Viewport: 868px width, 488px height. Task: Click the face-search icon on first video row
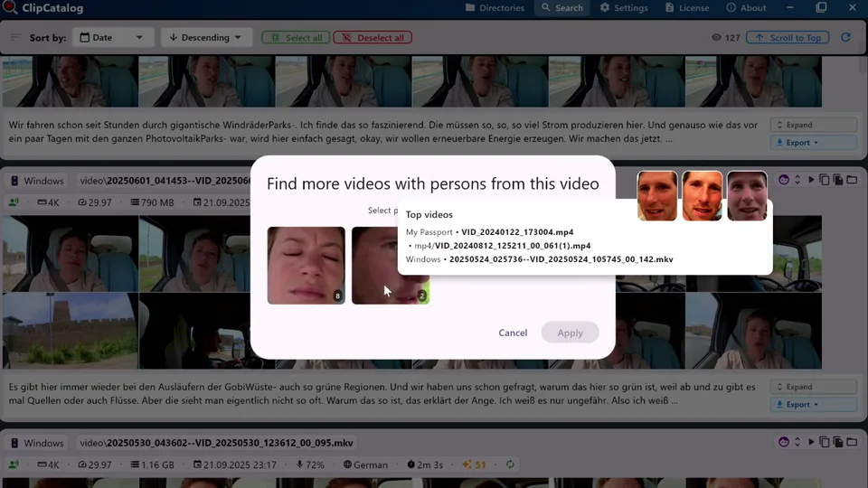[783, 180]
